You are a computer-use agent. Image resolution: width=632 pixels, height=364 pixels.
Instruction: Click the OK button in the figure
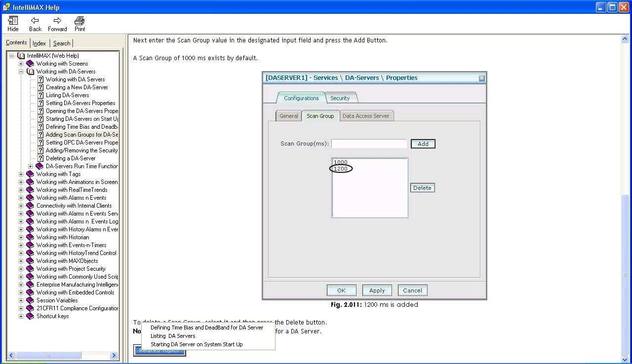point(341,291)
